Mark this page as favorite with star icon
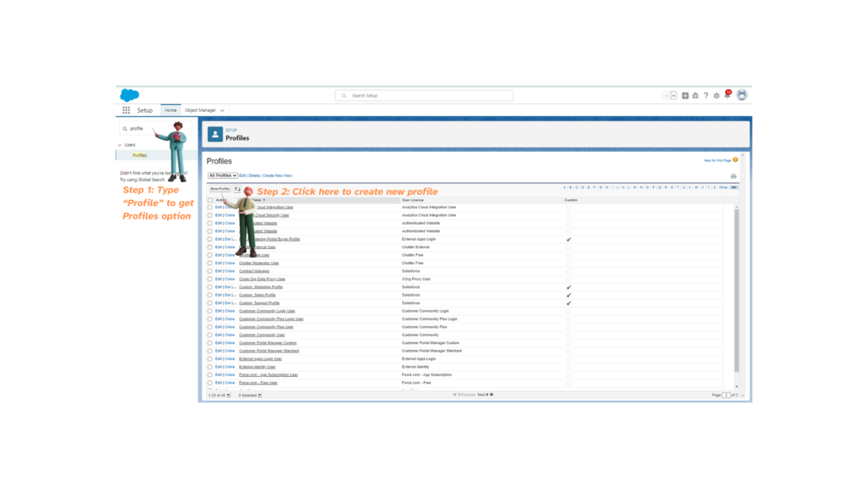Image resolution: width=868 pixels, height=488 pixels. click(x=667, y=95)
